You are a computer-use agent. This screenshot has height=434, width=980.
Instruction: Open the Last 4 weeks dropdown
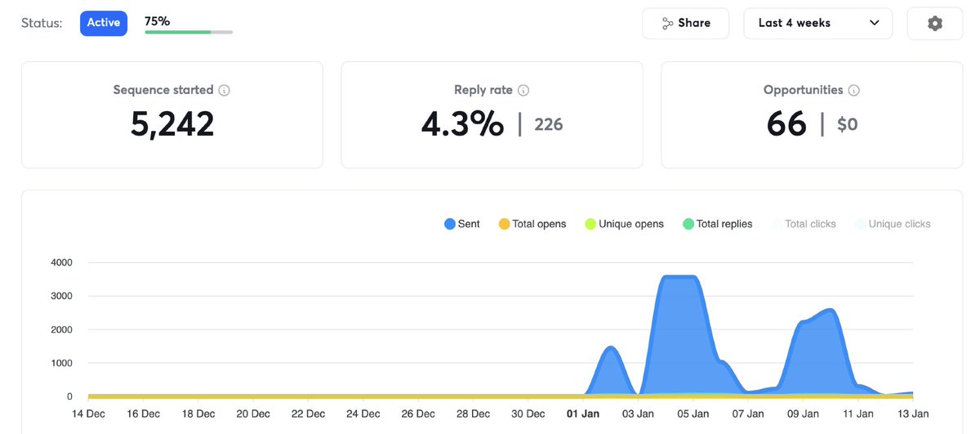(818, 24)
